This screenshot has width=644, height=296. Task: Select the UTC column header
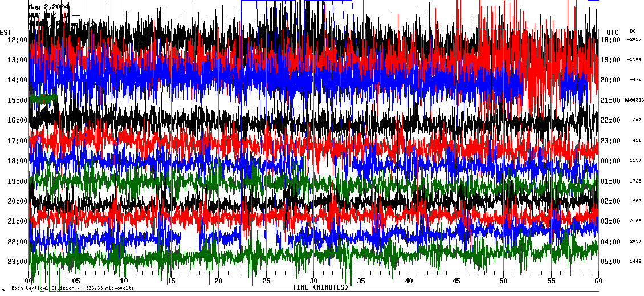(x=613, y=32)
